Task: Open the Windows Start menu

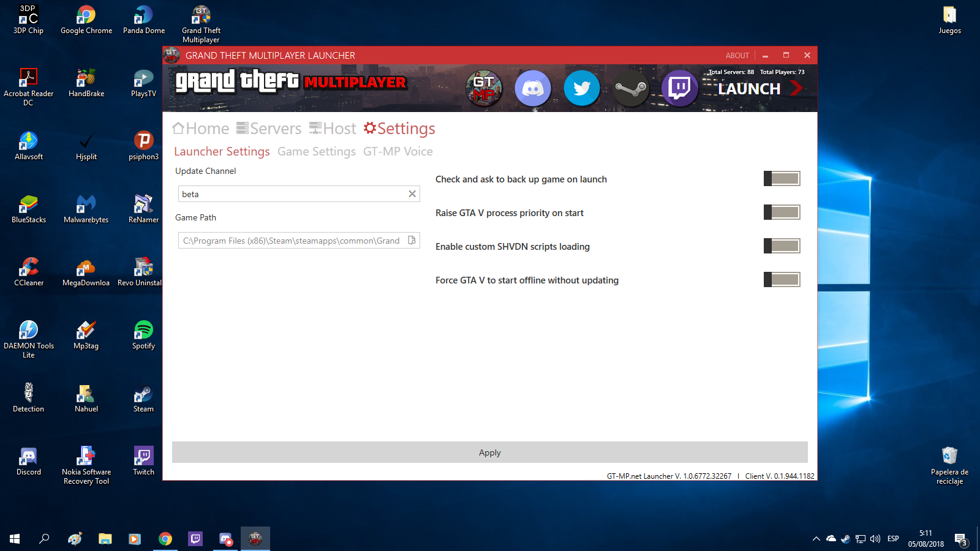Action: [x=15, y=539]
